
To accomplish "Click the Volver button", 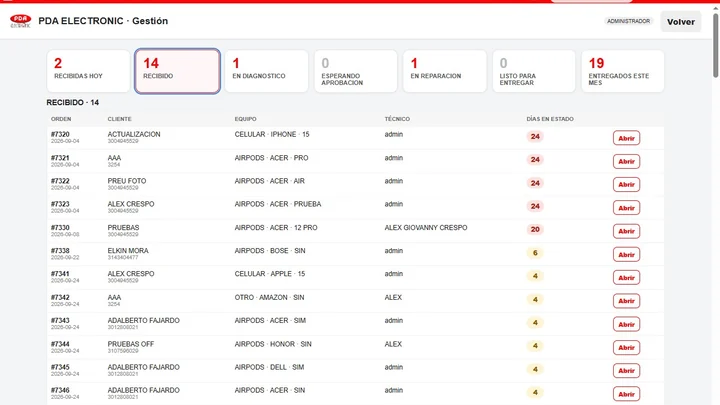I will 681,22.
